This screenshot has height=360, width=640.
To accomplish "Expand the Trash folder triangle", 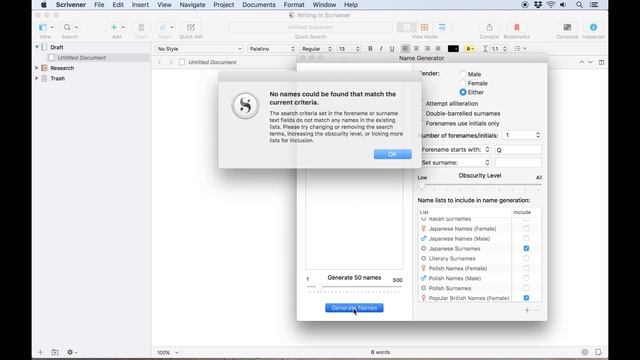I will click(x=37, y=78).
